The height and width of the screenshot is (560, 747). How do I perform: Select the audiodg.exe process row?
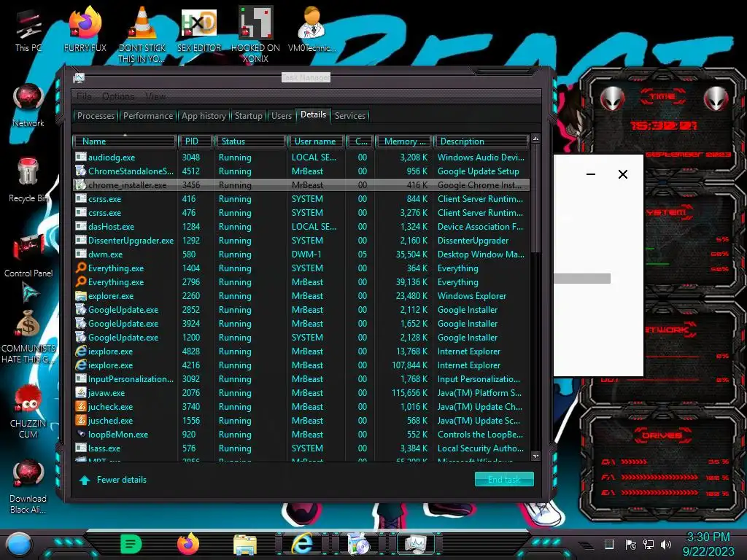[x=301, y=157]
